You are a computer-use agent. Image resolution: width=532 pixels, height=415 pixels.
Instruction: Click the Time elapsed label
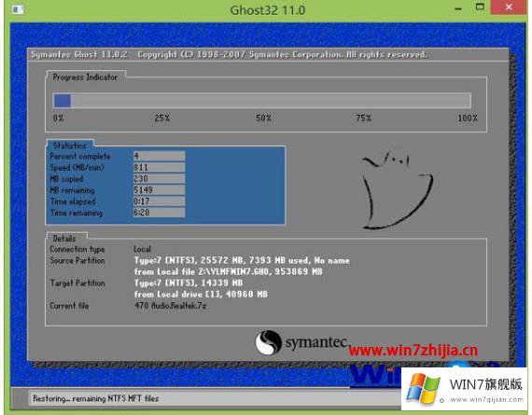(x=73, y=201)
